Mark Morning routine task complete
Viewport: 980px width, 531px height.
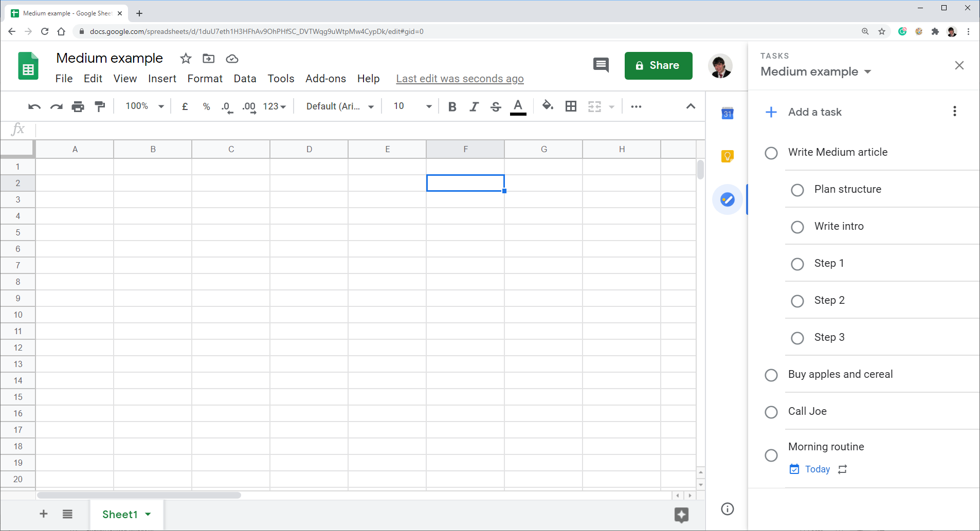pos(771,455)
